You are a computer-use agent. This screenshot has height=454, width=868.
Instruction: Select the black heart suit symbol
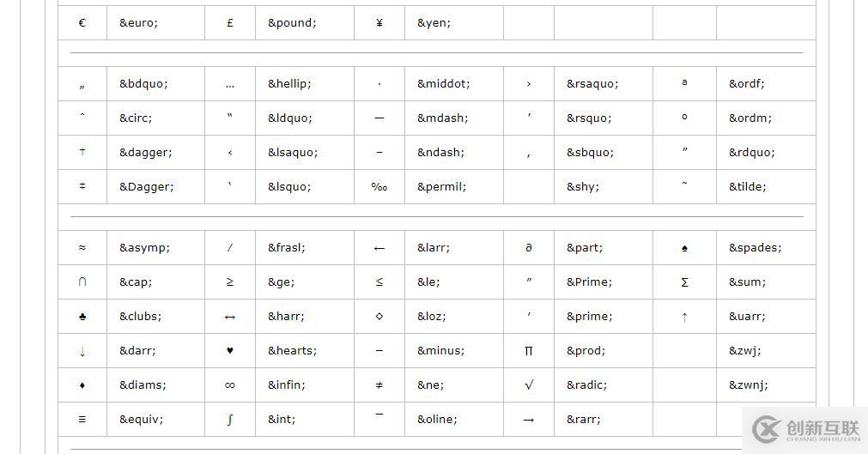pyautogui.click(x=230, y=350)
